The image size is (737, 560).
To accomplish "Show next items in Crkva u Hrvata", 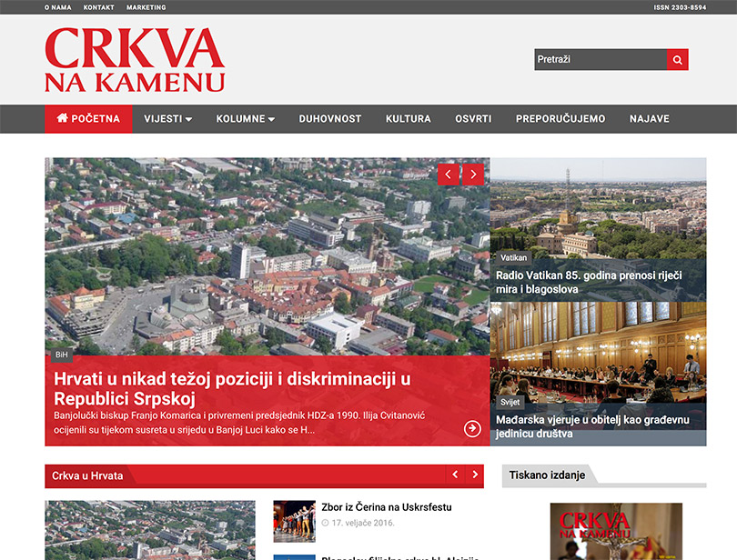I will 475,475.
